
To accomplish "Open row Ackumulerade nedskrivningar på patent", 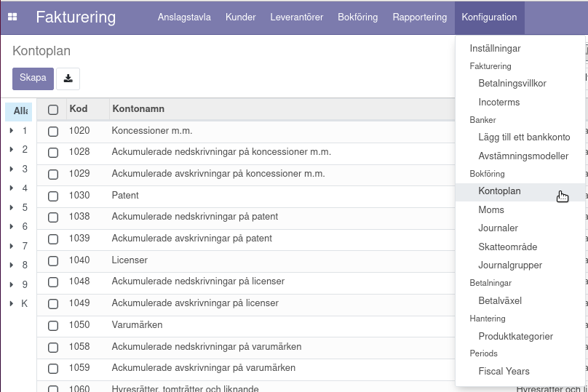I will coord(195,217).
